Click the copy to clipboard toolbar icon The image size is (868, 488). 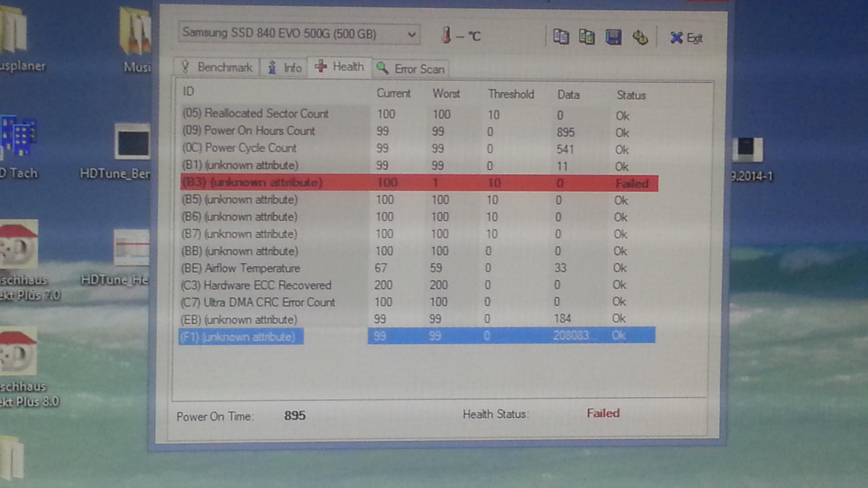[x=561, y=37]
